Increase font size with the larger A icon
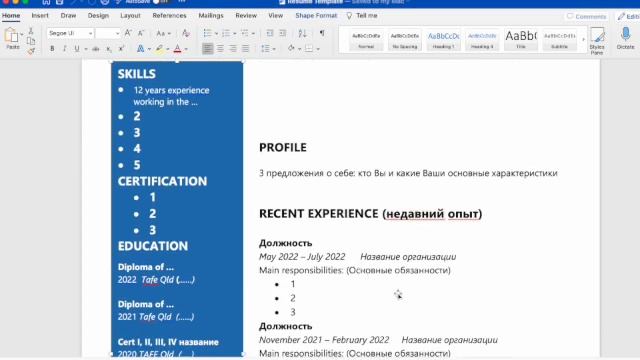The width and height of the screenshot is (640, 360). click(128, 33)
